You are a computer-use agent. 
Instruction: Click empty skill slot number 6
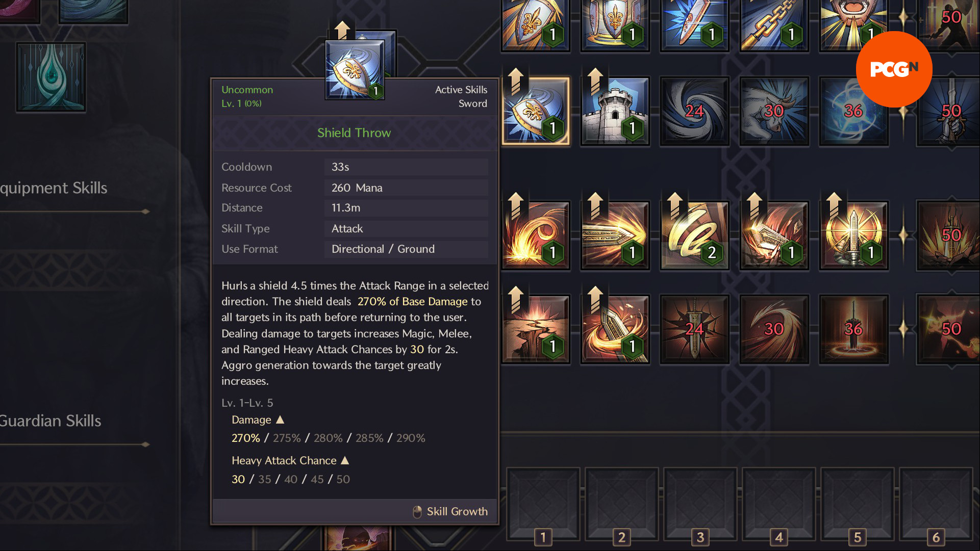(936, 504)
